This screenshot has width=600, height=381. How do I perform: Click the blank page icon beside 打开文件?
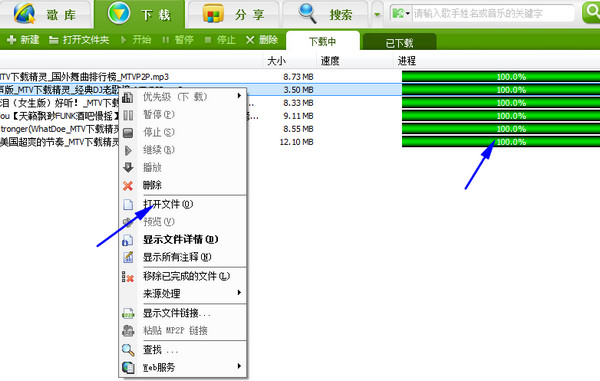pyautogui.click(x=128, y=205)
